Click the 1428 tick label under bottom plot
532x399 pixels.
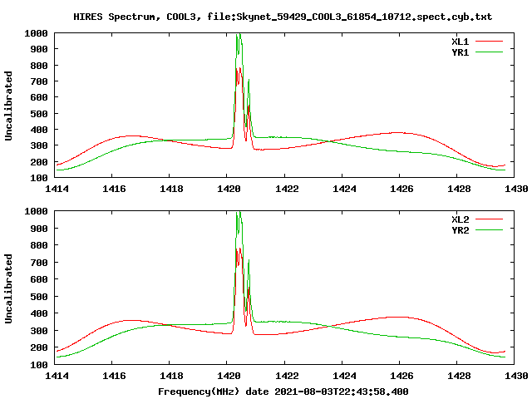click(459, 376)
